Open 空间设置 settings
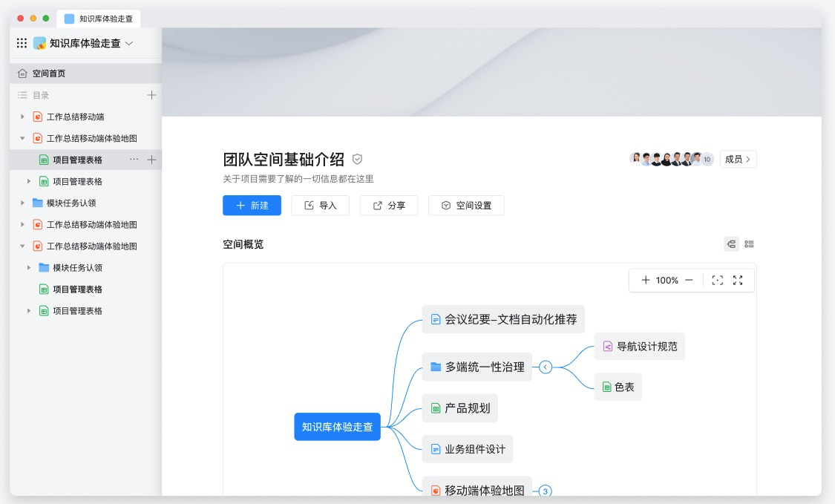The height and width of the screenshot is (504, 835). (x=466, y=206)
